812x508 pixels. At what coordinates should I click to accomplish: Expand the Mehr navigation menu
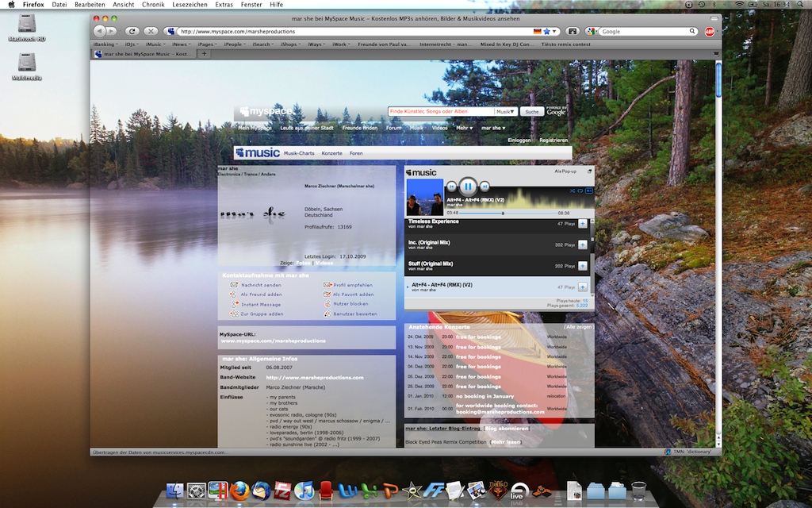464,128
